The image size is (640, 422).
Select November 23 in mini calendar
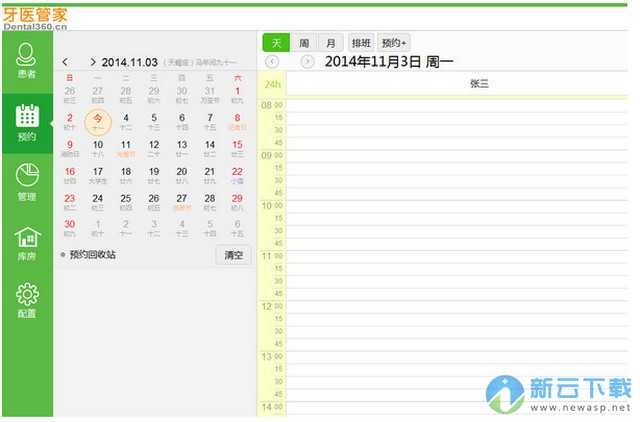pos(70,202)
